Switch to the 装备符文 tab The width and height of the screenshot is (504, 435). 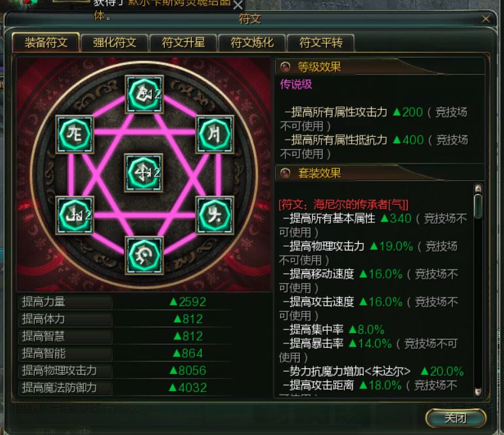[x=46, y=43]
